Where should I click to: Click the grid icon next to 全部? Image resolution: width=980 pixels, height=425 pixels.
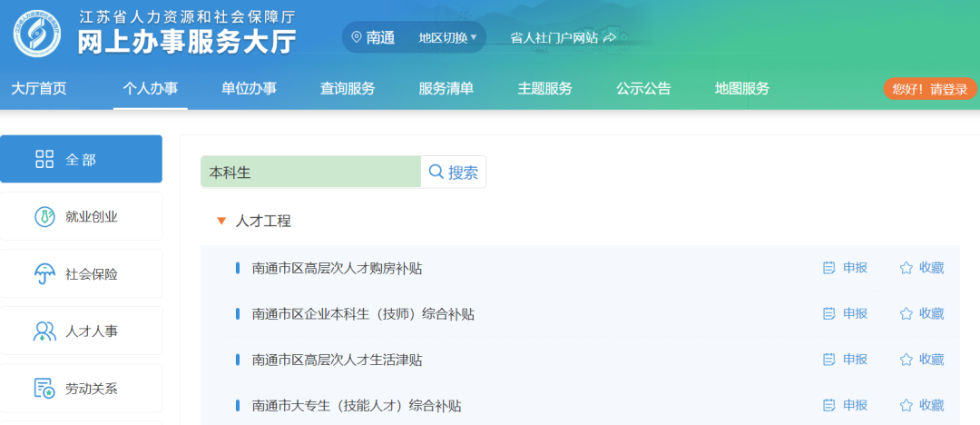[x=44, y=159]
